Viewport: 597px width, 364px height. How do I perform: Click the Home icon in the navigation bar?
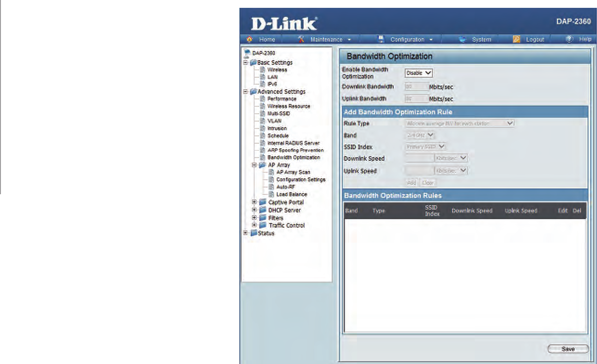click(x=249, y=40)
